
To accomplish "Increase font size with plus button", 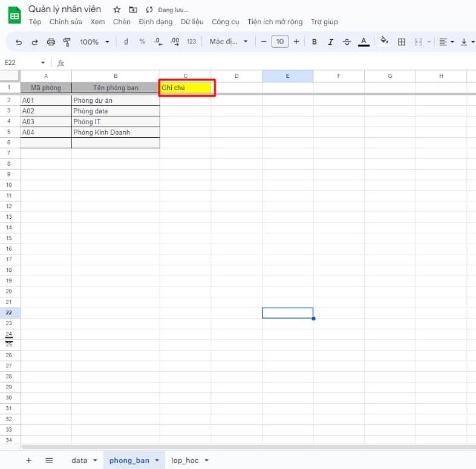I will 296,42.
